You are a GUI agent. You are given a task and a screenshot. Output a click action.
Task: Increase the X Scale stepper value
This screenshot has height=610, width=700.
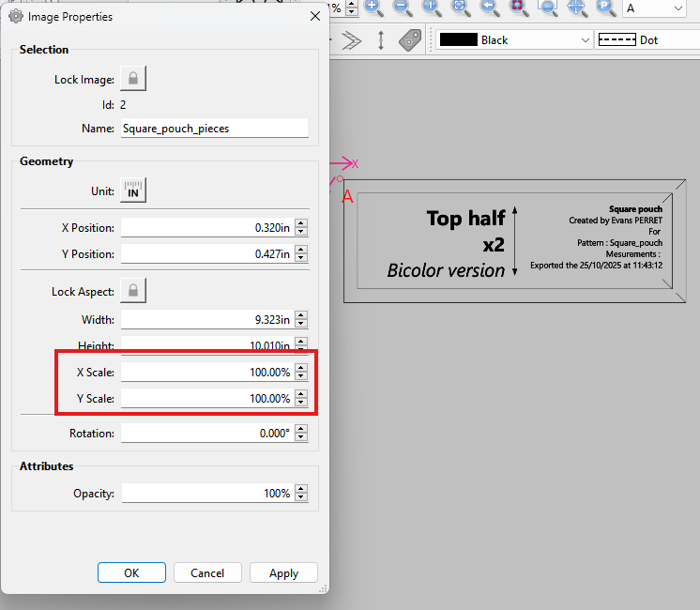click(301, 368)
